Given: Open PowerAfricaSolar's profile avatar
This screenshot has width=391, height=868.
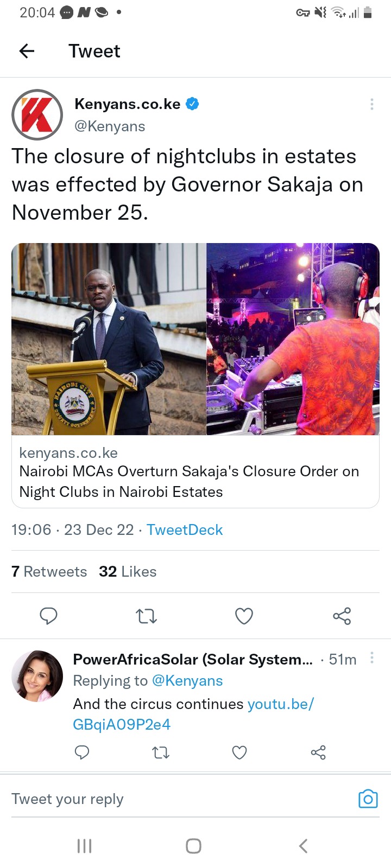Looking at the screenshot, I should [37, 676].
